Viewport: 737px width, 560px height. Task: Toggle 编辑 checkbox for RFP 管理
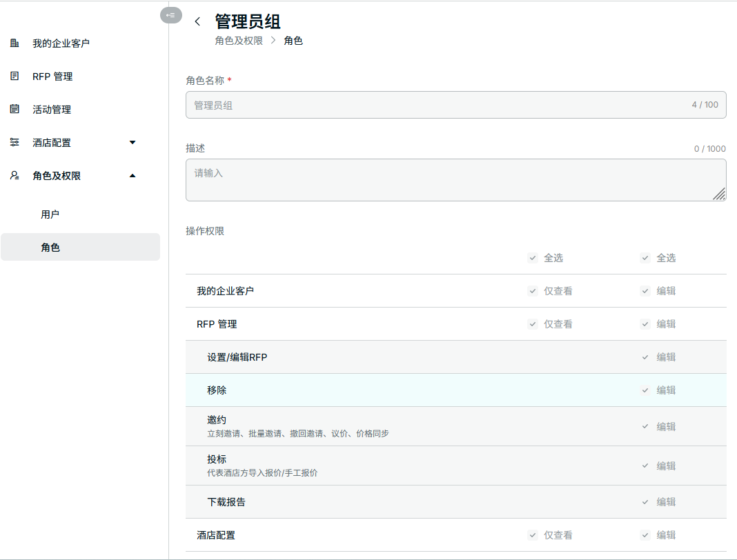[x=645, y=323]
